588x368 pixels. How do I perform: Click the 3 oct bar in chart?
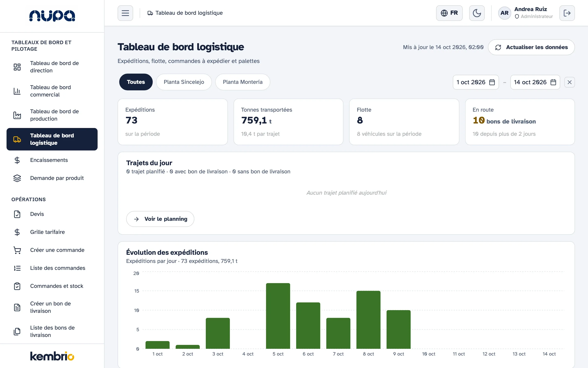click(x=218, y=333)
